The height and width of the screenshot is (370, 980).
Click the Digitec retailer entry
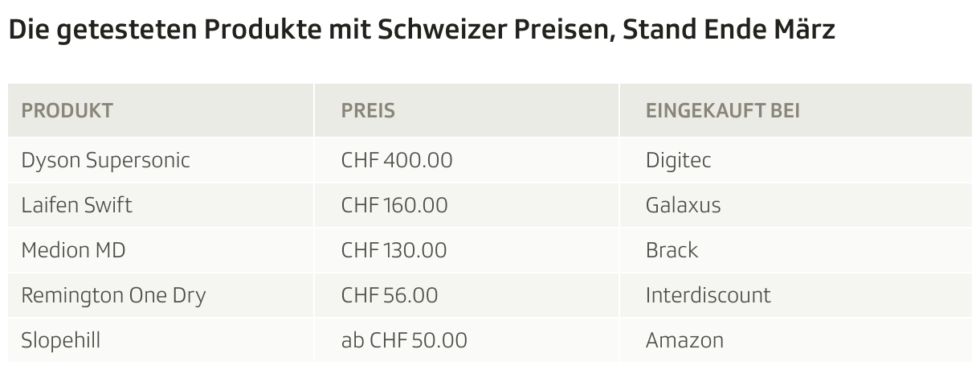(x=678, y=160)
